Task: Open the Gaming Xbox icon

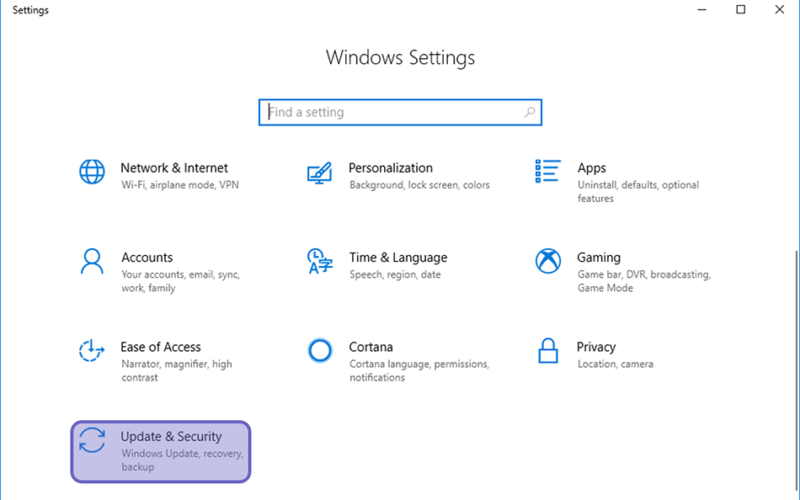Action: coord(548,261)
